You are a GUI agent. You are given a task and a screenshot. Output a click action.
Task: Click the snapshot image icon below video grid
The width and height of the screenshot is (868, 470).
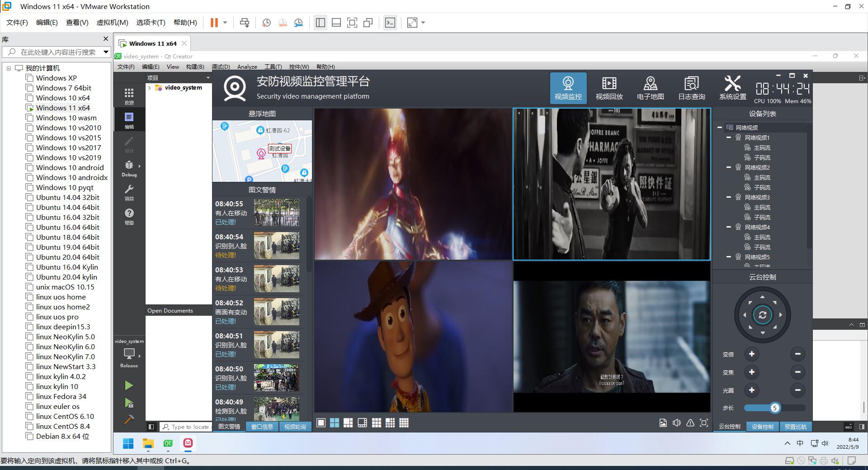(x=663, y=423)
